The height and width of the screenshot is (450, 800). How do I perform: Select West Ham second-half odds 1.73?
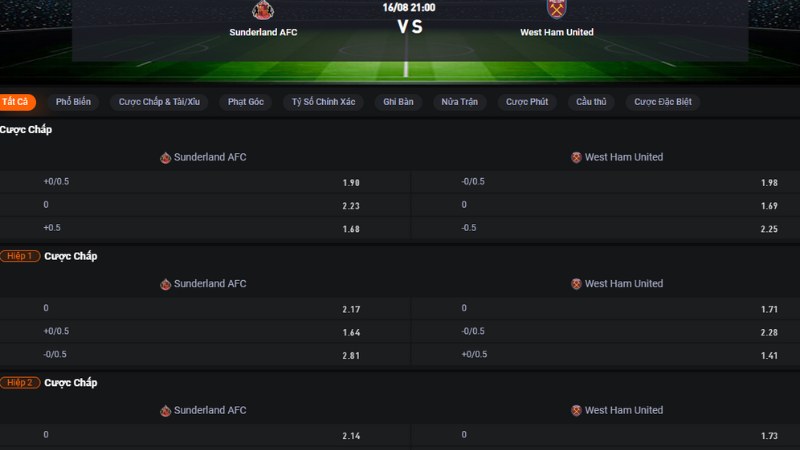coord(769,437)
